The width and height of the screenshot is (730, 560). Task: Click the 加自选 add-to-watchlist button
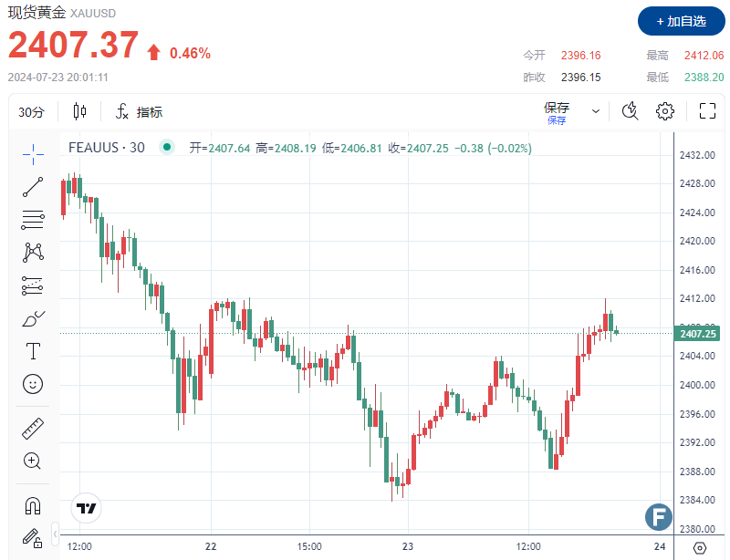tap(679, 20)
